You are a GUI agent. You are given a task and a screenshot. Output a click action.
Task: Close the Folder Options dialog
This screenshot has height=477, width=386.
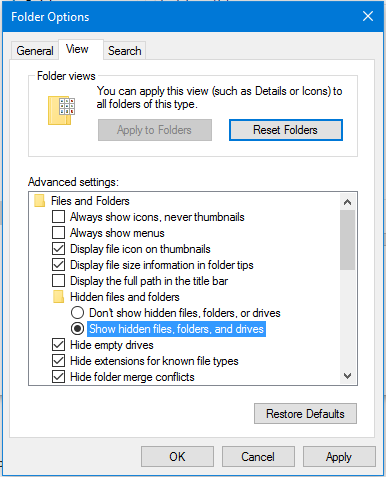(368, 16)
